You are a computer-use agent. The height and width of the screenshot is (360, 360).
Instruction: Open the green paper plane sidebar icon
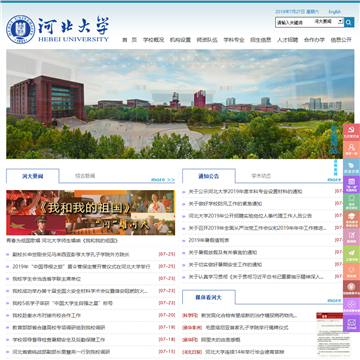tap(351, 253)
